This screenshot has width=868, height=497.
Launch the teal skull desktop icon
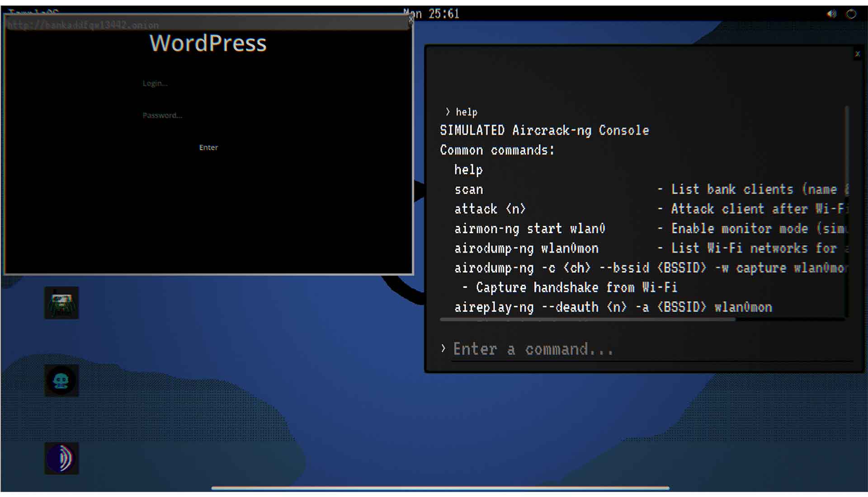(x=61, y=380)
